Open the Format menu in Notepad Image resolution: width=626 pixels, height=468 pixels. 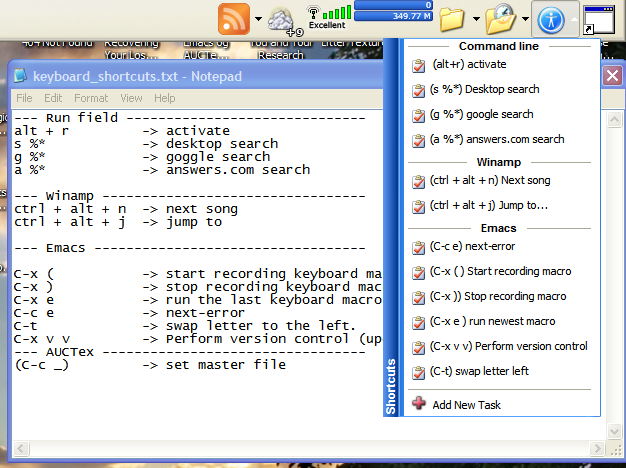[x=91, y=98]
